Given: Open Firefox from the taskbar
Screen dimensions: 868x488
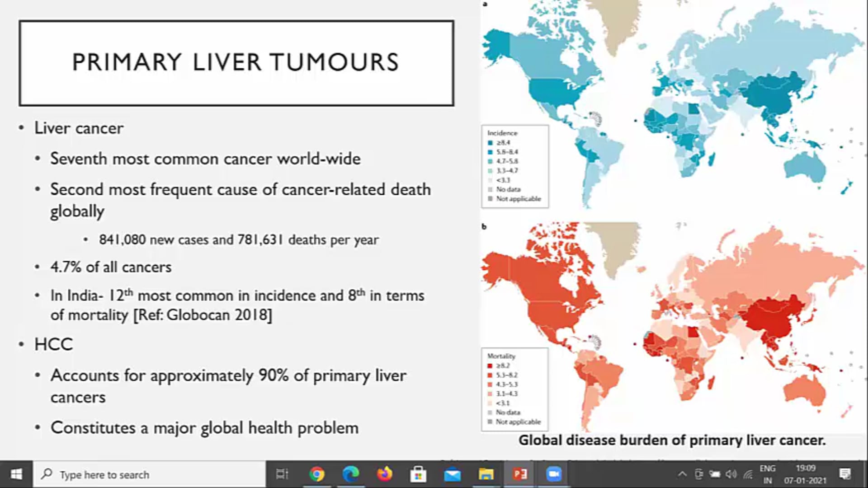Looking at the screenshot, I should click(385, 474).
